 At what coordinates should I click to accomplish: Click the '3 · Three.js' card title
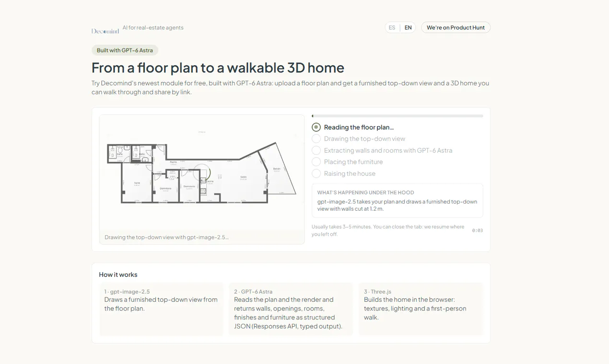point(377,292)
